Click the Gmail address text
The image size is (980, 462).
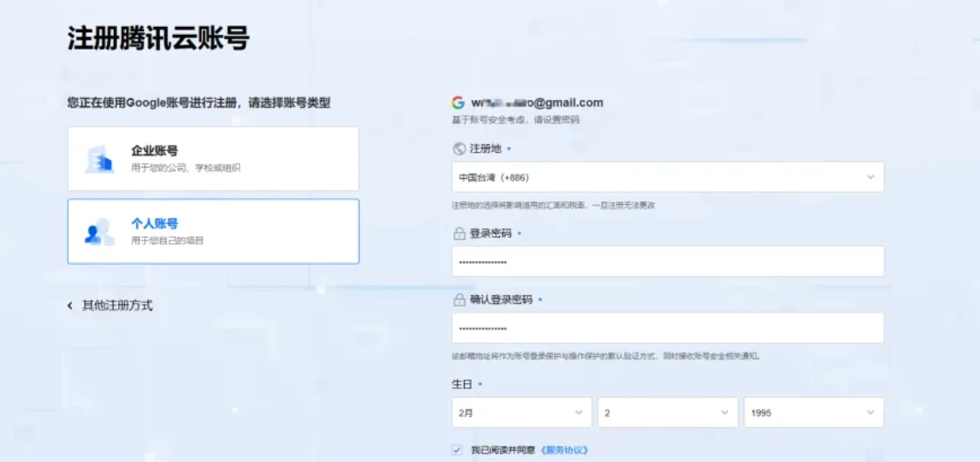coord(537,102)
